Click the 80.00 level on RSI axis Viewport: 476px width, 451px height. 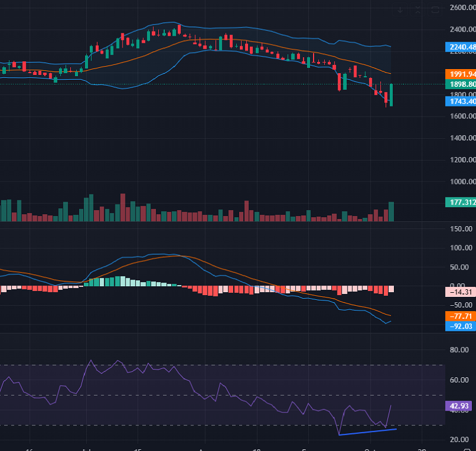click(462, 350)
